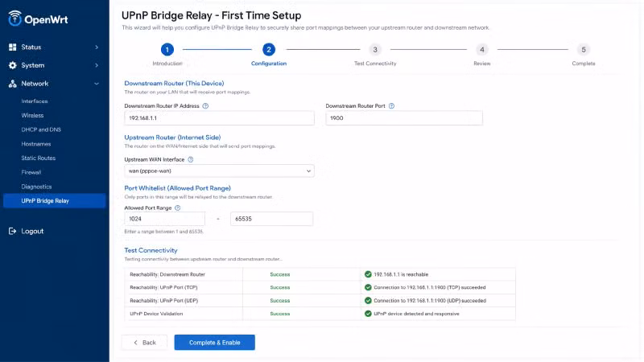Go to DHCP and DNS menu item
The width and height of the screenshot is (644, 362).
[x=41, y=130]
